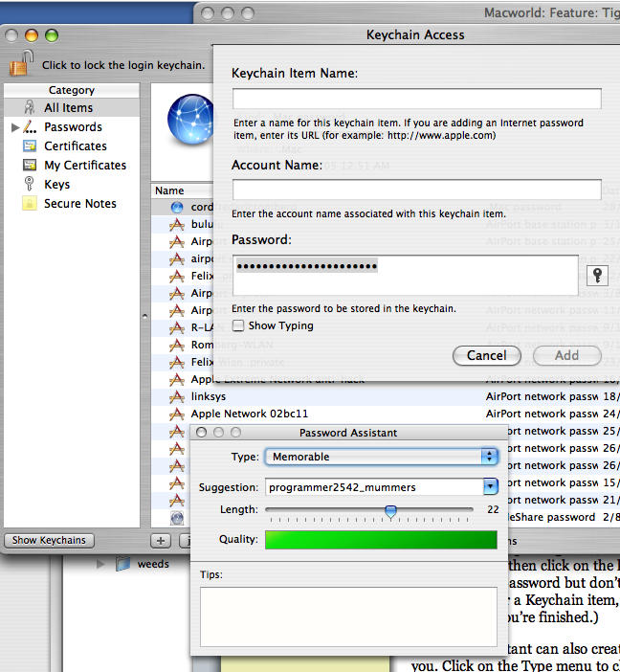Select My Certificates category

click(x=85, y=165)
